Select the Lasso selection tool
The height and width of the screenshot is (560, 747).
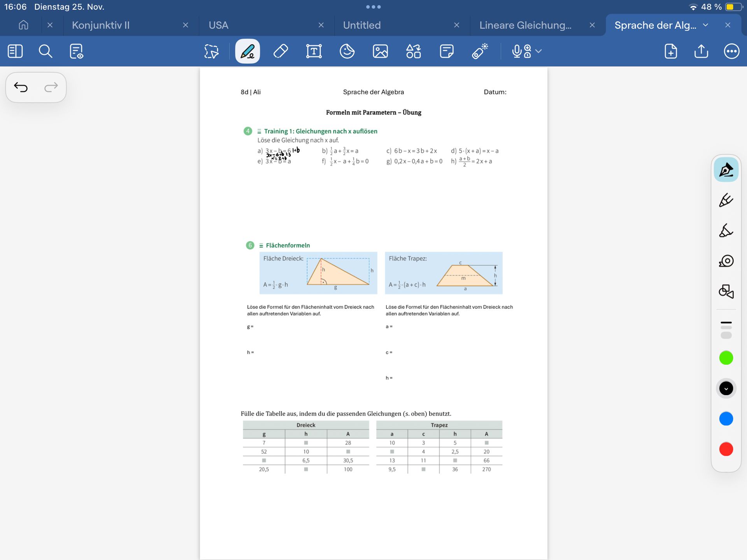coord(211,51)
